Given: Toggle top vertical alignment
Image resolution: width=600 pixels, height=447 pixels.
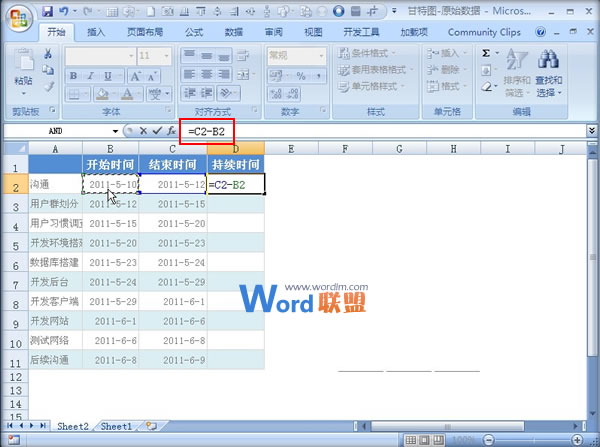Looking at the screenshot, I should [x=189, y=55].
